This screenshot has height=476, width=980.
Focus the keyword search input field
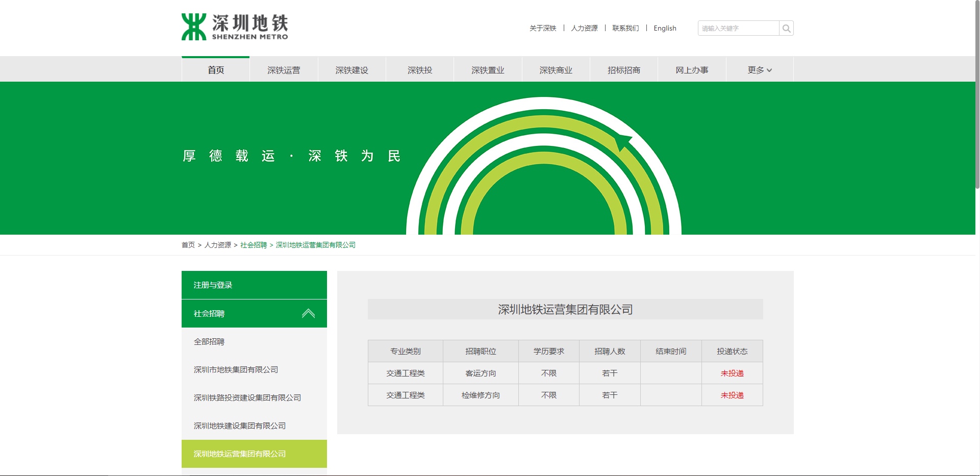click(x=738, y=28)
